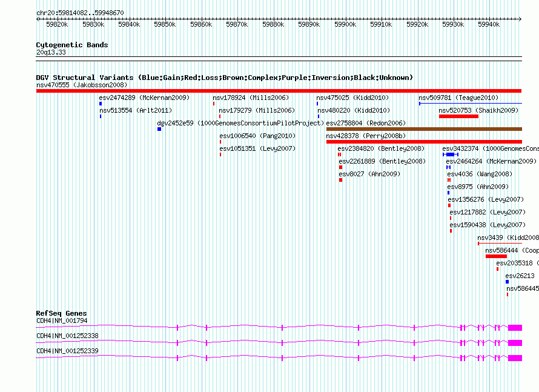Select the red nsv586444 loss bar
The width and height of the screenshot is (539, 392).
click(x=496, y=256)
